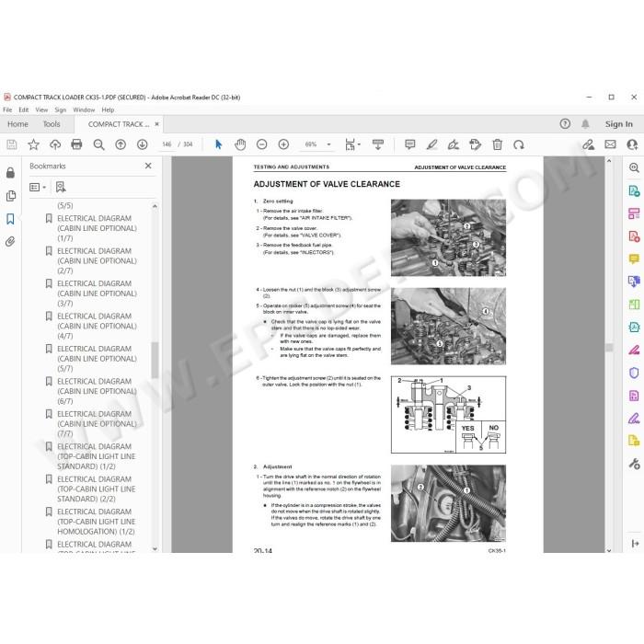This screenshot has width=644, height=644.
Task: Open notifications bell
Action: [x=585, y=123]
